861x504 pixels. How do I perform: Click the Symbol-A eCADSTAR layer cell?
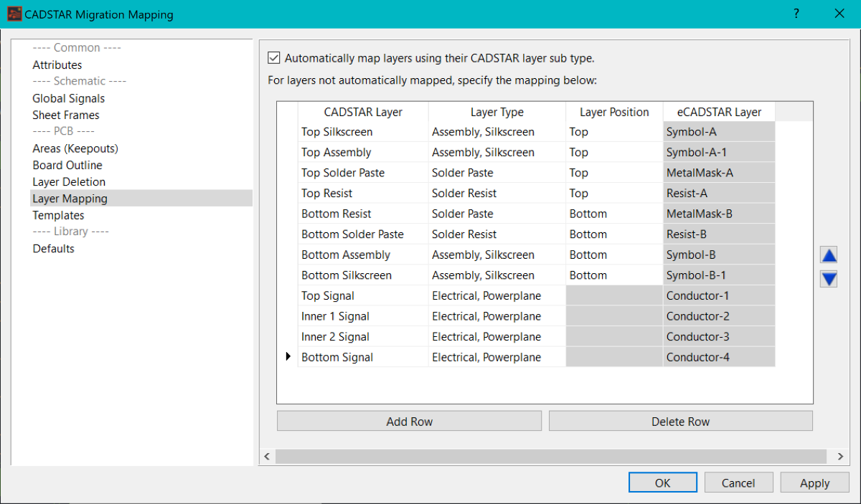click(719, 132)
